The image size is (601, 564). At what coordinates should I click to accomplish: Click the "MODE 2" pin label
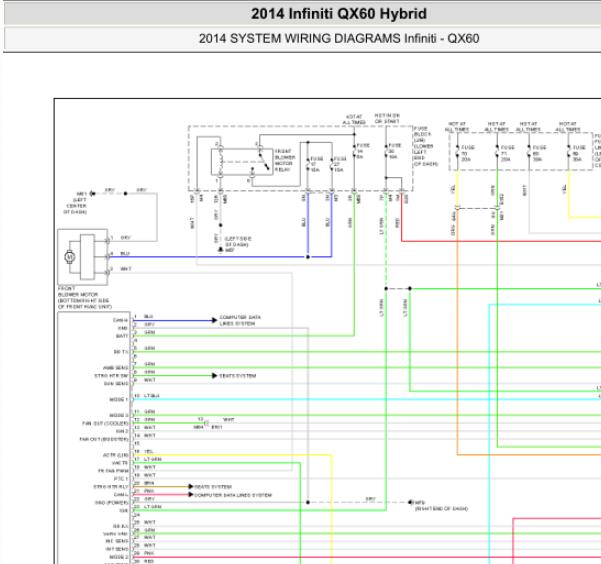tap(118, 557)
